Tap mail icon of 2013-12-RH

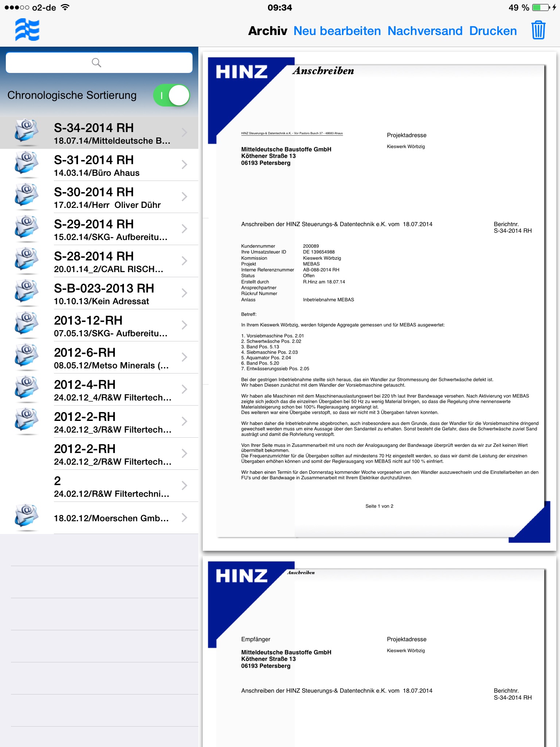[x=26, y=325]
